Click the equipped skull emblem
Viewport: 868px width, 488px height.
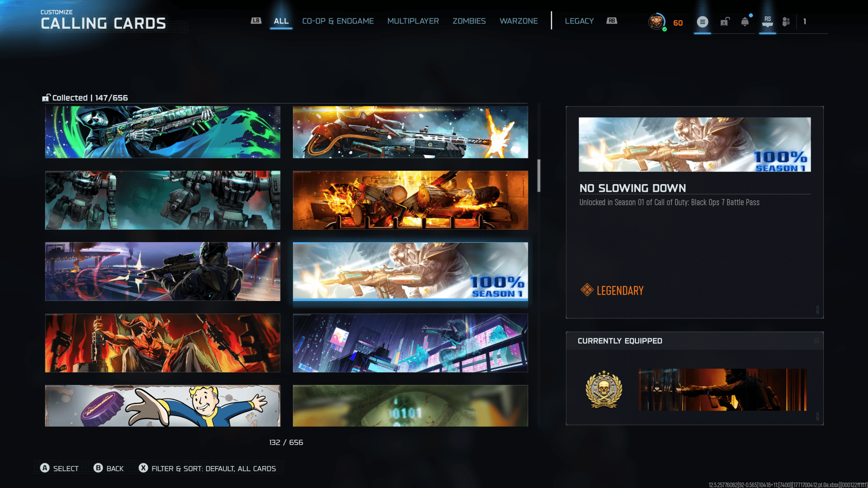point(604,389)
